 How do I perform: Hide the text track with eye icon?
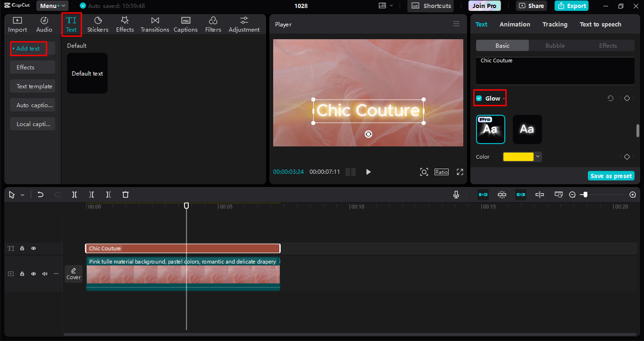click(x=34, y=248)
